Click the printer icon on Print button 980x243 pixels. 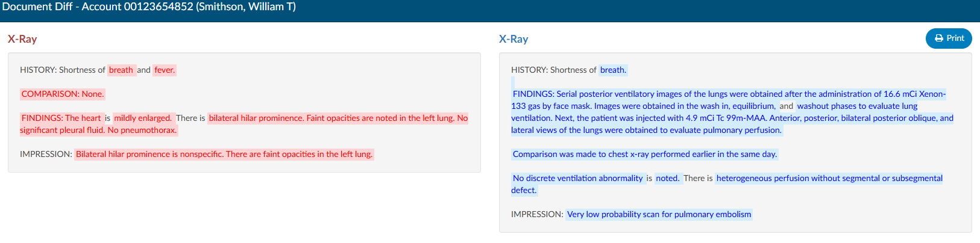(x=939, y=38)
